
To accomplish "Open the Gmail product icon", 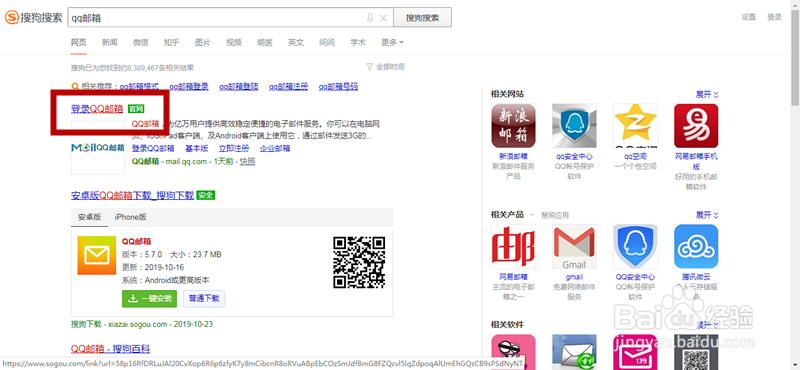I will [x=574, y=246].
